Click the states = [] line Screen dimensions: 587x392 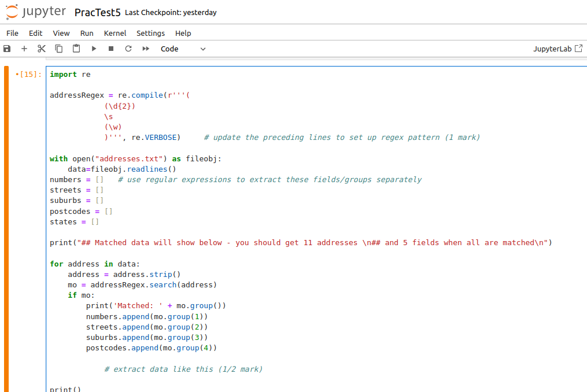coord(74,222)
